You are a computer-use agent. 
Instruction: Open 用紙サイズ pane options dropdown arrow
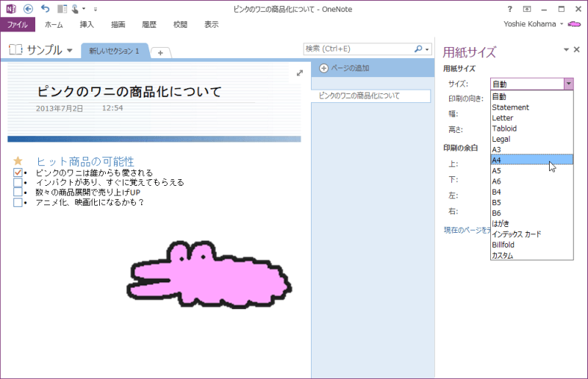coord(566,50)
